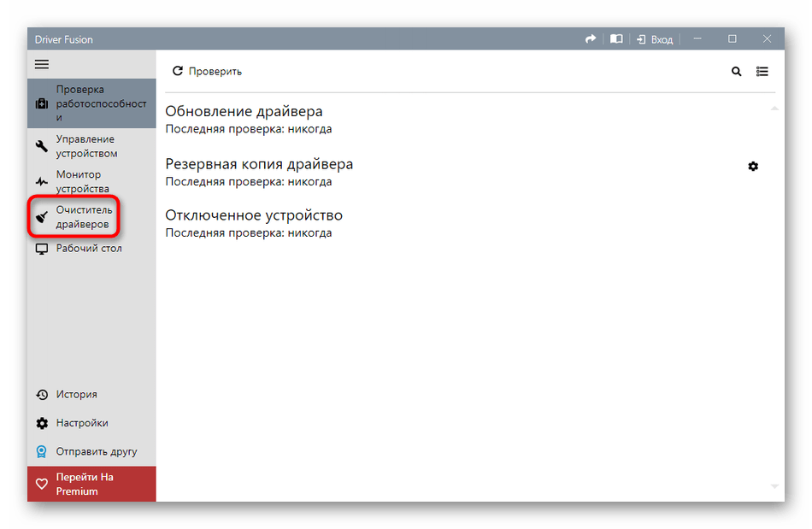Sign in via the Вход link
812x529 pixels.
[655, 38]
